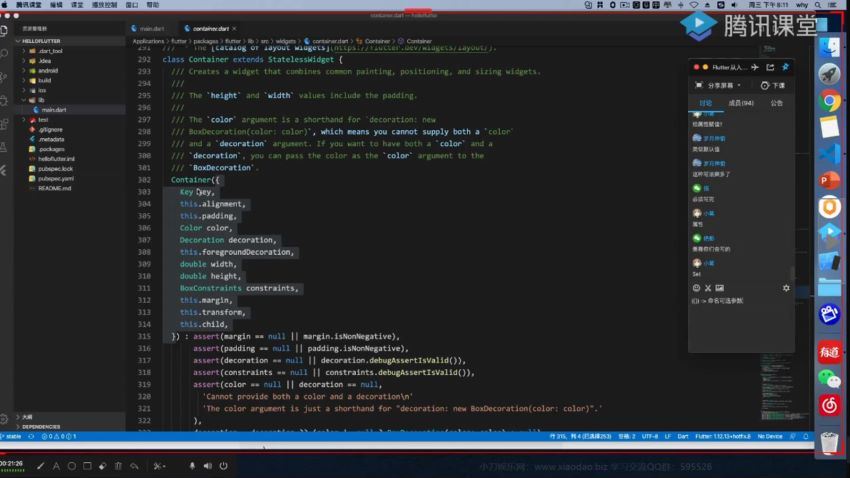Viewport: 850px width, 478px height.
Task: Select the rectangle shape annotation tool
Action: [87, 466]
